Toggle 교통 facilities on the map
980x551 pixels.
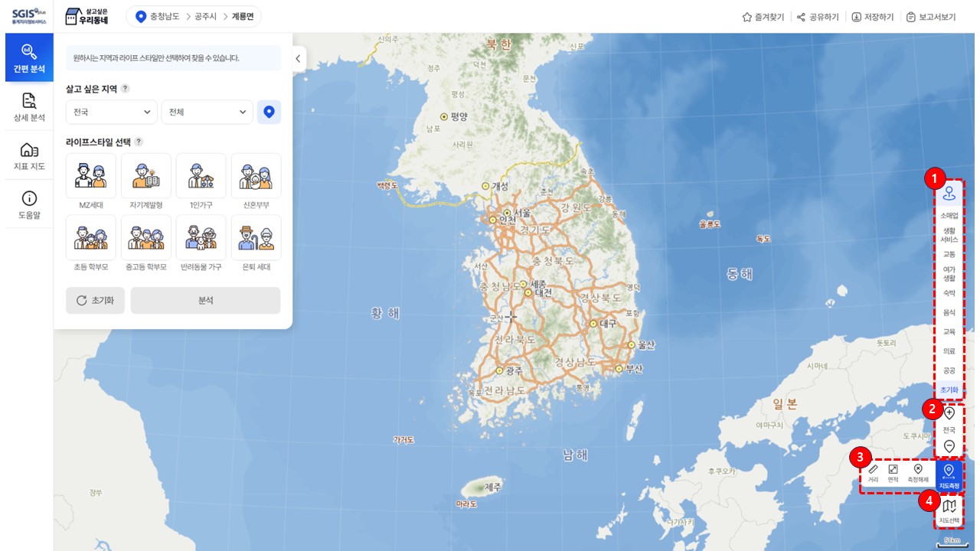coord(949,254)
